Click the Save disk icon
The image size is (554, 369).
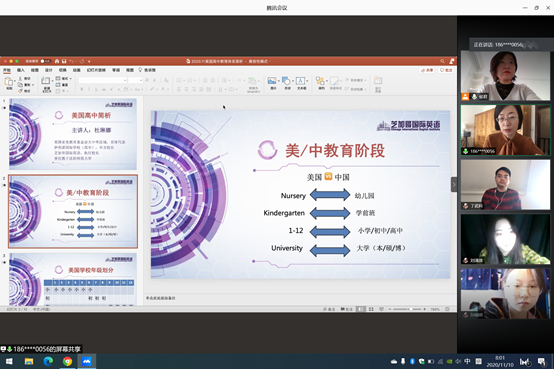(x=64, y=61)
